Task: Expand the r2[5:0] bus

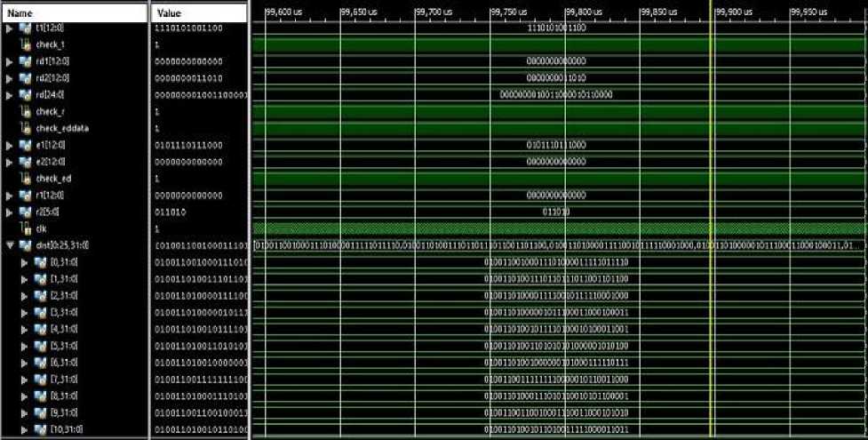Action: pyautogui.click(x=10, y=212)
